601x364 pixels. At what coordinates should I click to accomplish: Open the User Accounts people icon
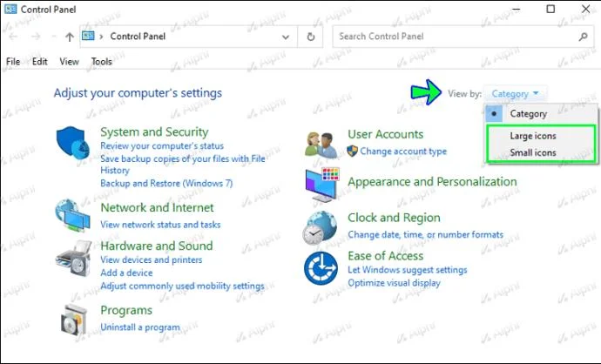(321, 145)
